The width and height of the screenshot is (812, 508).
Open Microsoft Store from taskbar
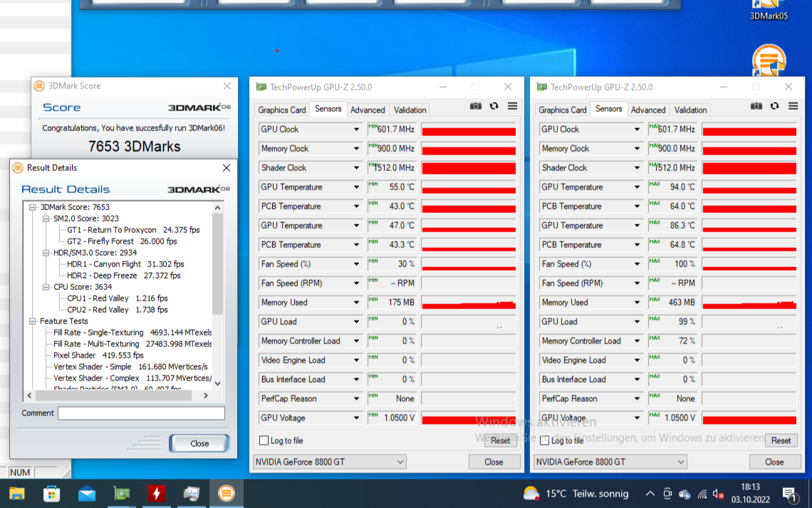pos(51,494)
